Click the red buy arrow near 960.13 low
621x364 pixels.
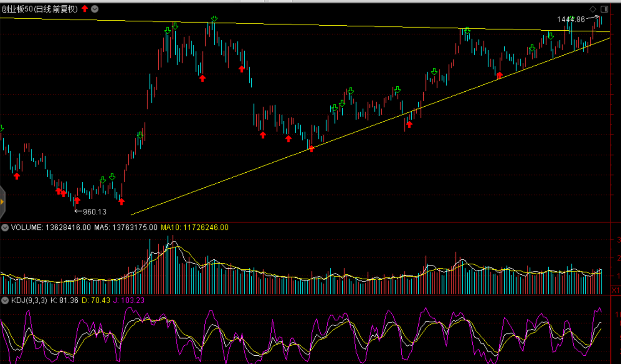pyautogui.click(x=77, y=201)
